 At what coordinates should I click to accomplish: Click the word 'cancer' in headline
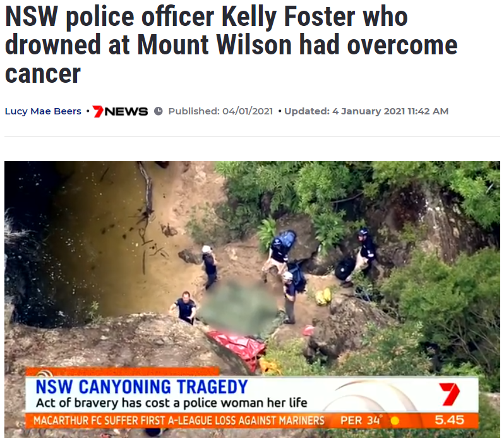click(x=43, y=74)
